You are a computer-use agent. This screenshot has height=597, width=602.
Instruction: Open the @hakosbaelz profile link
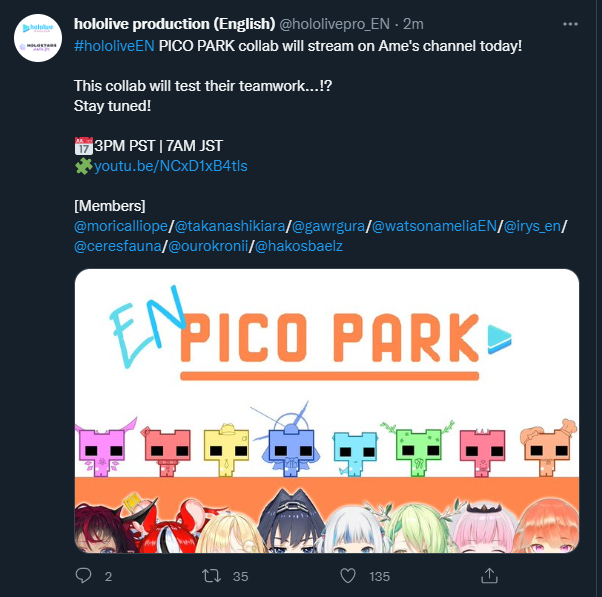tap(299, 246)
